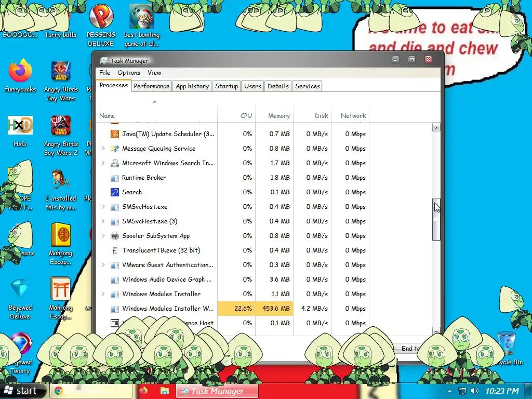
Task: Click the Spooler SubSystem App printer icon
Action: click(115, 236)
